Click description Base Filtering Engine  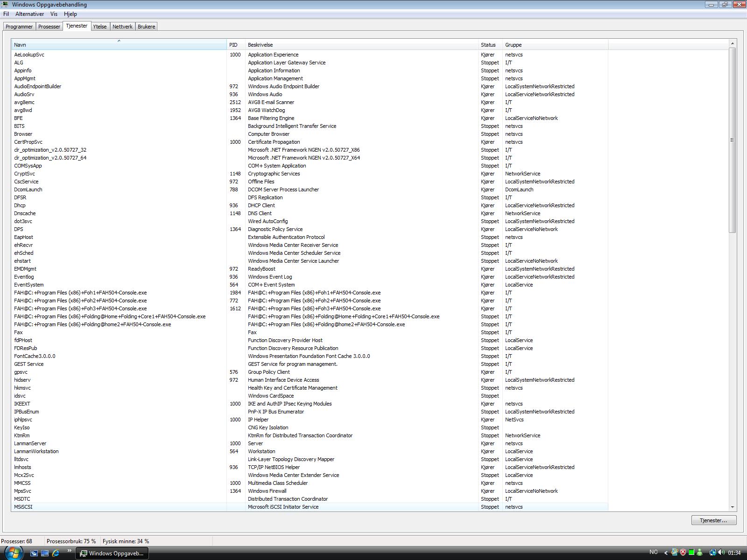(x=271, y=118)
